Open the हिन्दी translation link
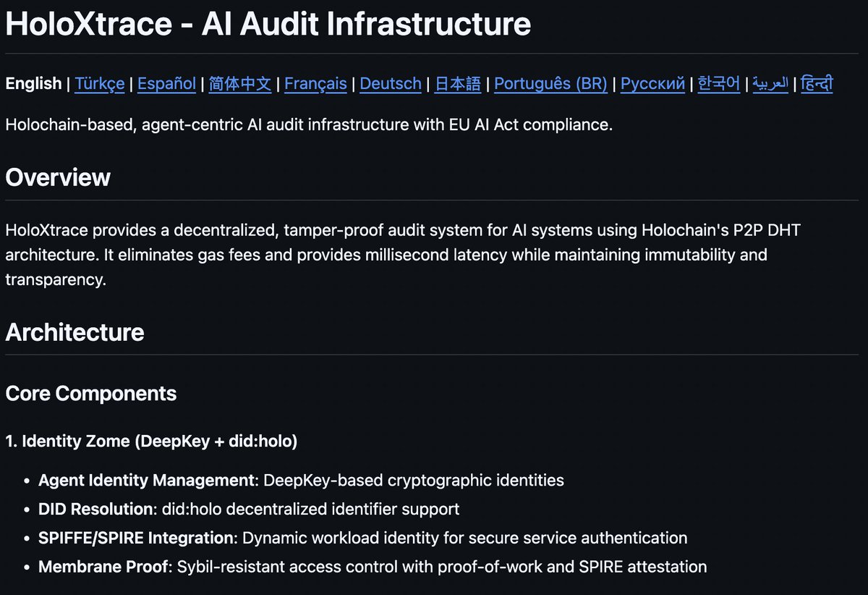 817,83
